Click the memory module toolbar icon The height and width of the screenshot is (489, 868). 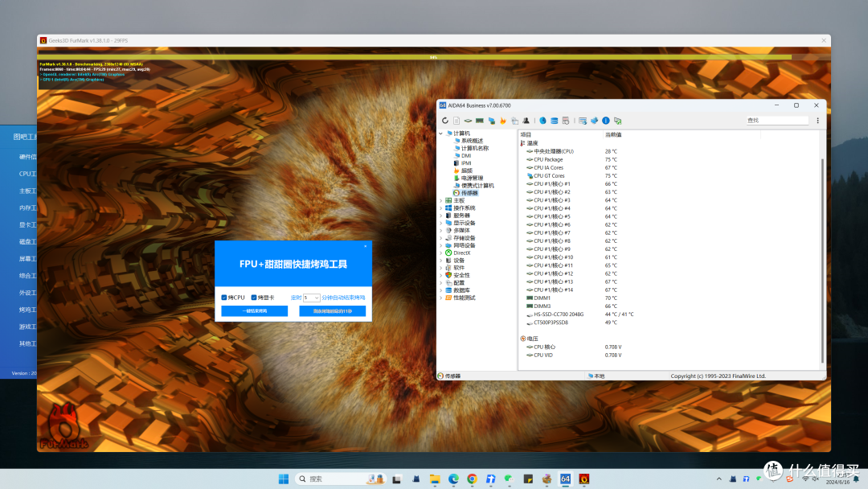point(480,121)
